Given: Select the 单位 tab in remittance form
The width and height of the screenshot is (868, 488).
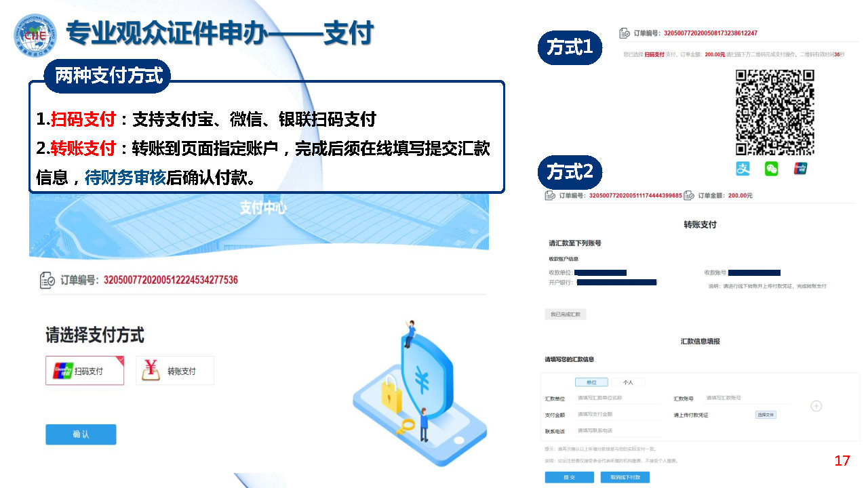Looking at the screenshot, I should pyautogui.click(x=591, y=382).
